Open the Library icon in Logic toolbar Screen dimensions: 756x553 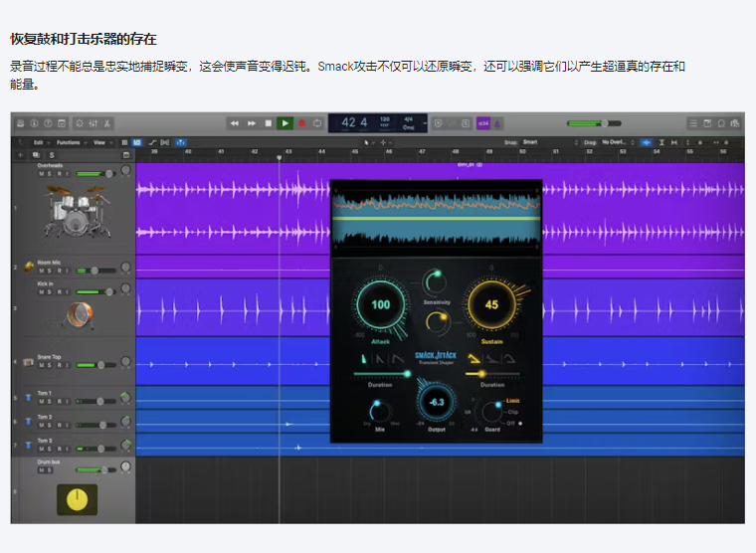click(21, 123)
